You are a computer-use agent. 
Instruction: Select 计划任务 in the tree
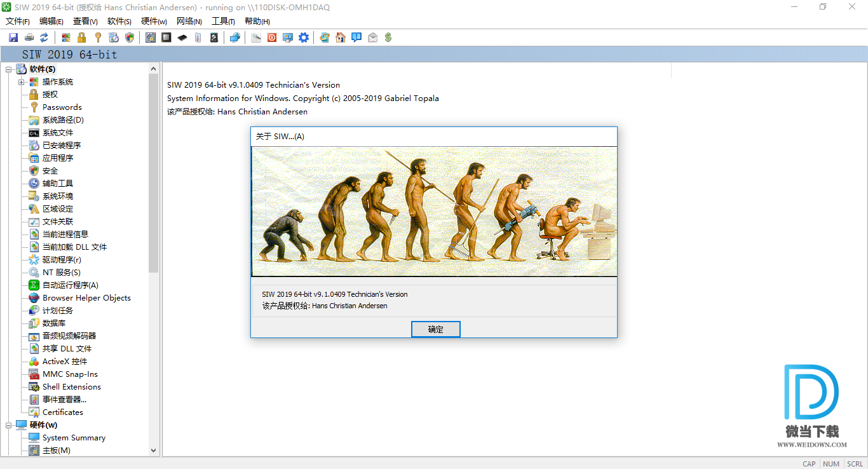(58, 311)
